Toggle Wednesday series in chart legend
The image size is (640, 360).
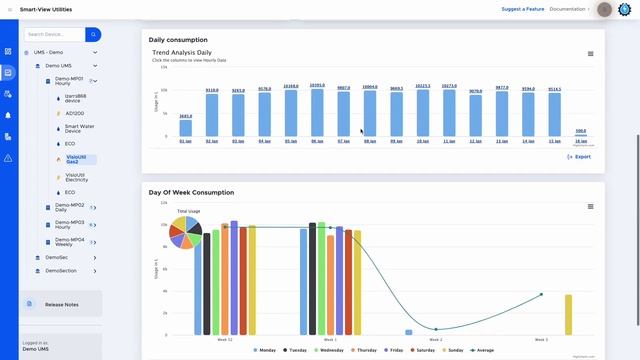pyautogui.click(x=329, y=350)
